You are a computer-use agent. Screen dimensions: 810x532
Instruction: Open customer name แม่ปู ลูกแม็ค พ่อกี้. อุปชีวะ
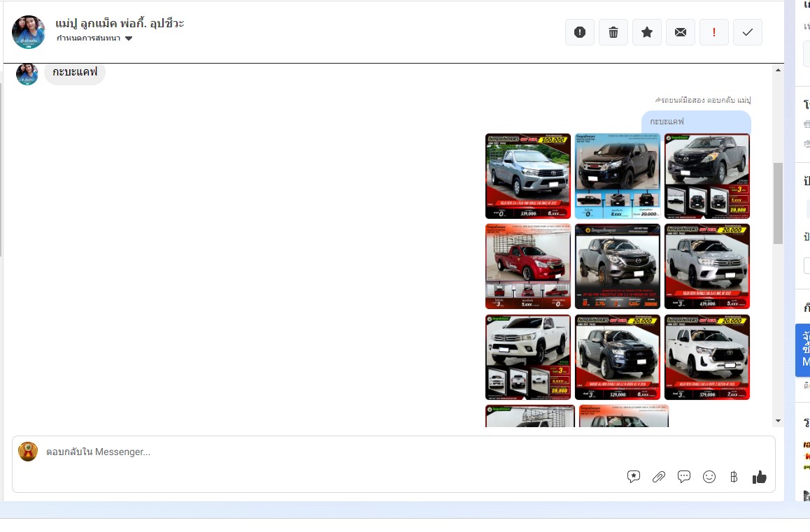point(120,23)
